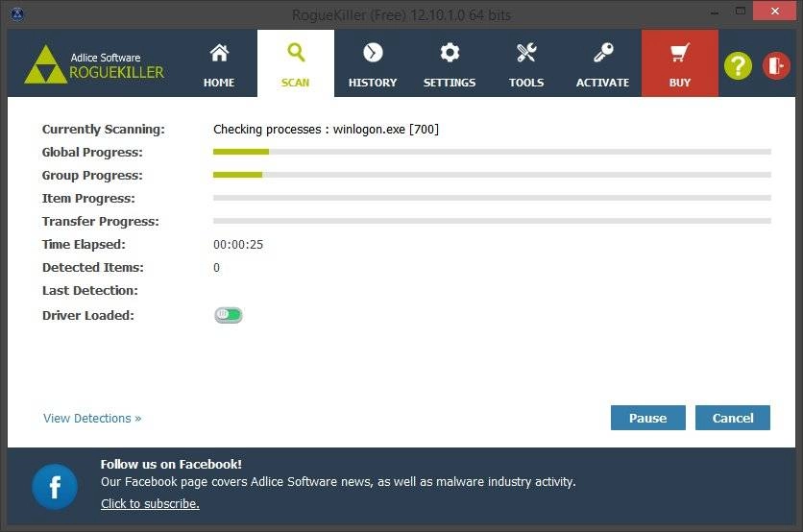Select the Scan tab
803x532 pixels.
coord(296,63)
